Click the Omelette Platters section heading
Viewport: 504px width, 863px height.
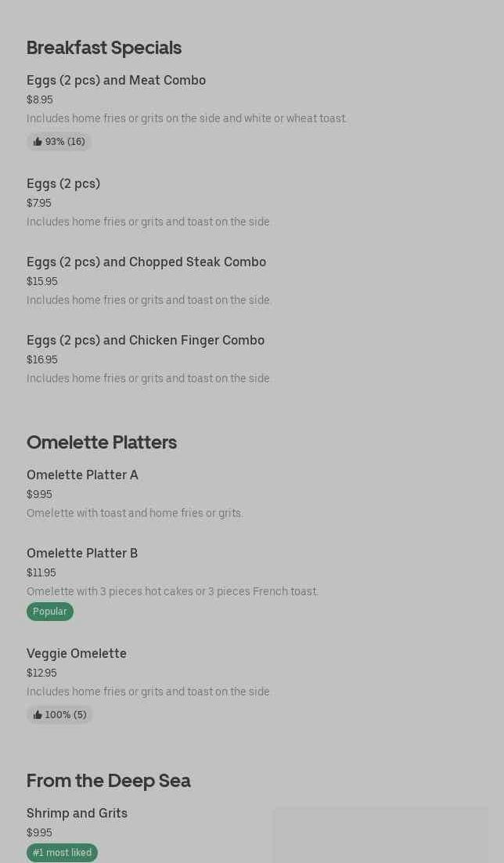pos(102,442)
